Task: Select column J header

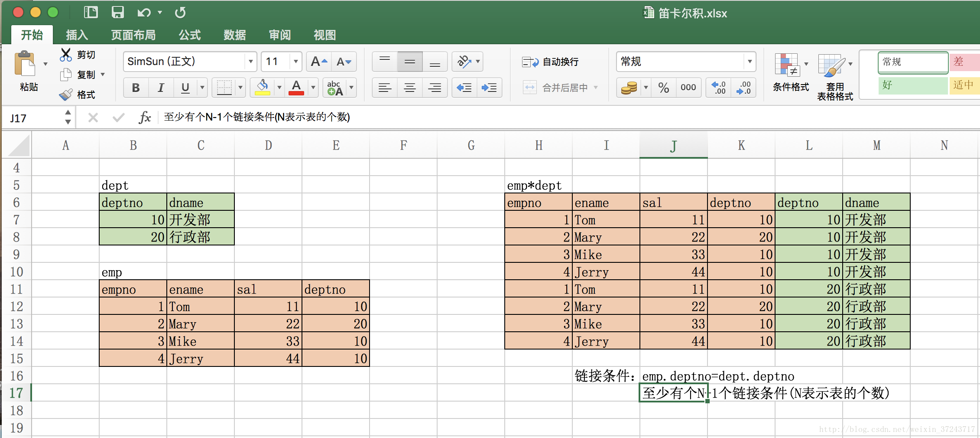Action: pyautogui.click(x=673, y=146)
